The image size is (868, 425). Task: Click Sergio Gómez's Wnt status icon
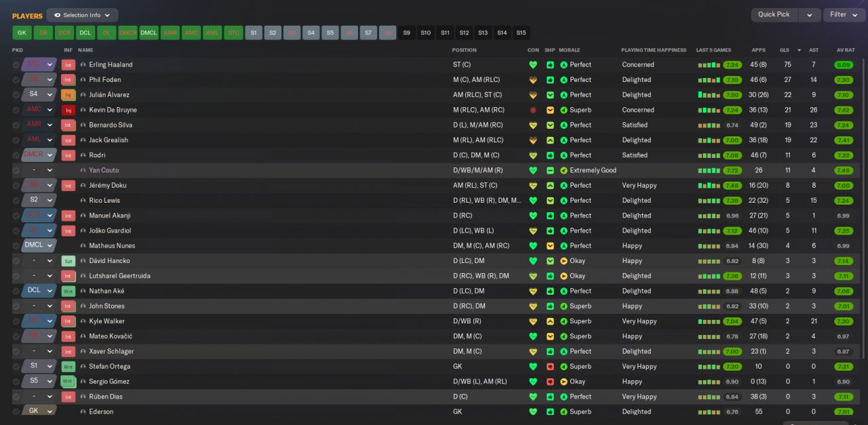pos(68,382)
